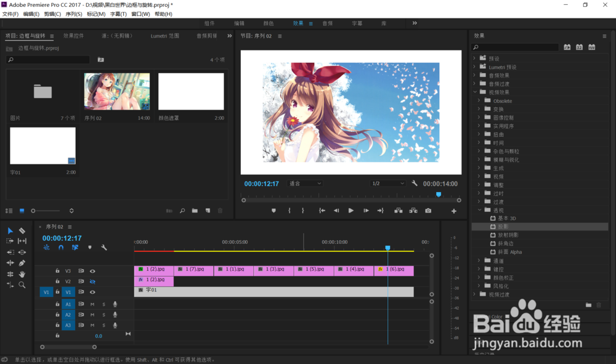
Task: Select the 投影 effect
Action: tap(540, 227)
